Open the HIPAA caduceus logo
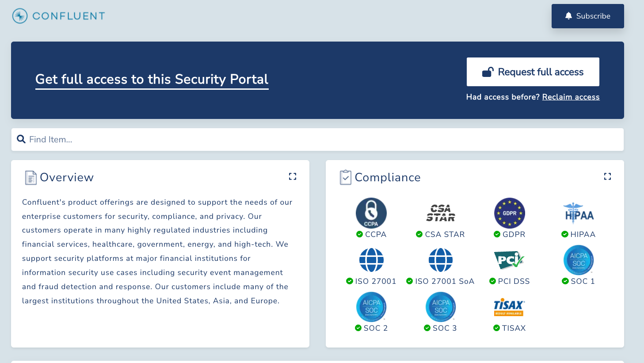 coord(579,213)
